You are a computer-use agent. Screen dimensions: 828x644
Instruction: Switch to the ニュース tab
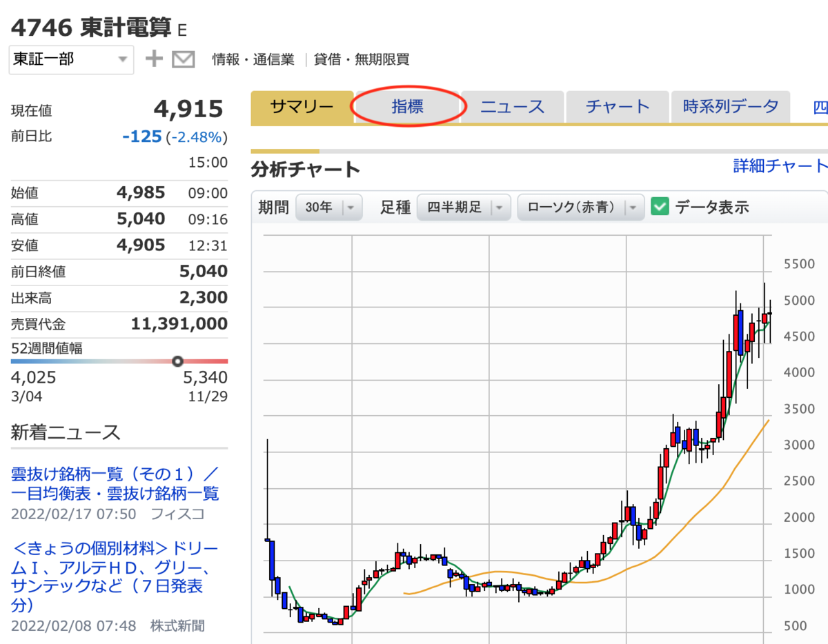tap(513, 107)
